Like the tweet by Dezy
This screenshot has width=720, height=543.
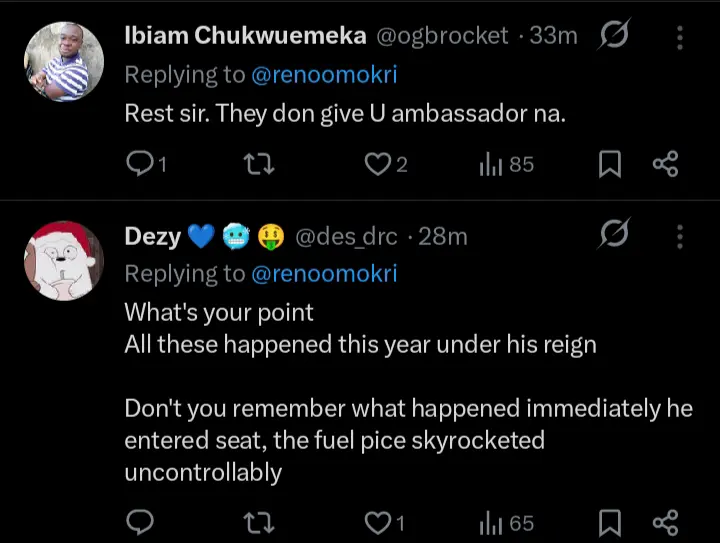point(378,522)
